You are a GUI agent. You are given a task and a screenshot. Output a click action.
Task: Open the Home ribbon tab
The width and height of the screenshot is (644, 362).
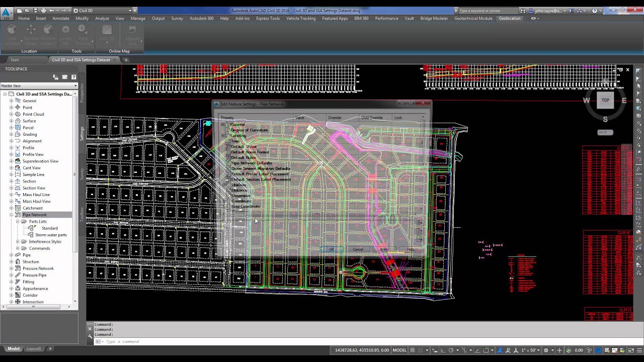[24, 18]
